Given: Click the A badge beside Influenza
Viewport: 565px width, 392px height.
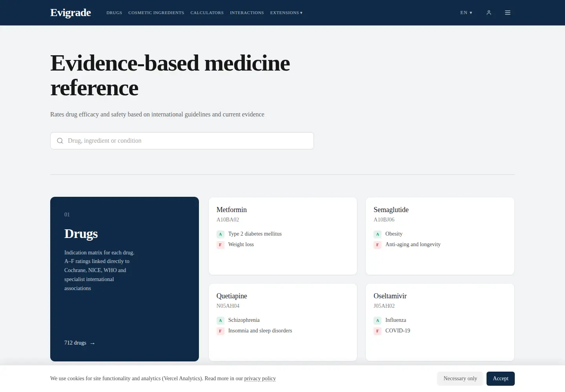Looking at the screenshot, I should 377,320.
